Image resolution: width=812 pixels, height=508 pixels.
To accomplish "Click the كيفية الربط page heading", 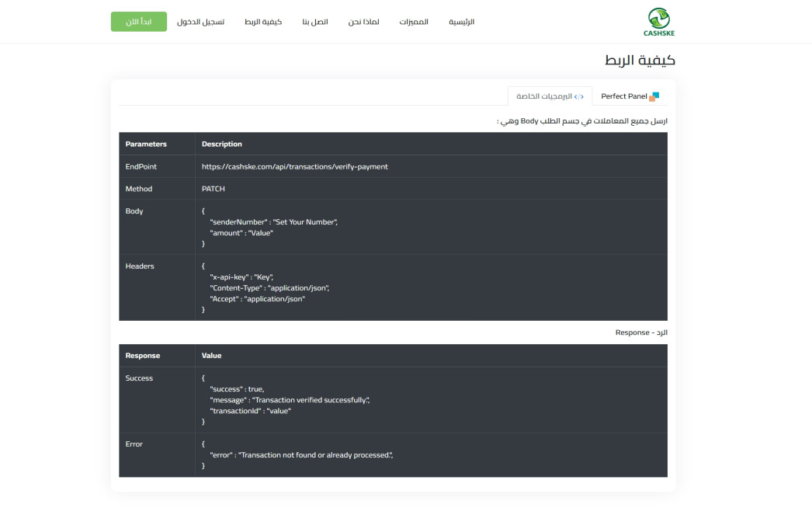I will (x=640, y=60).
